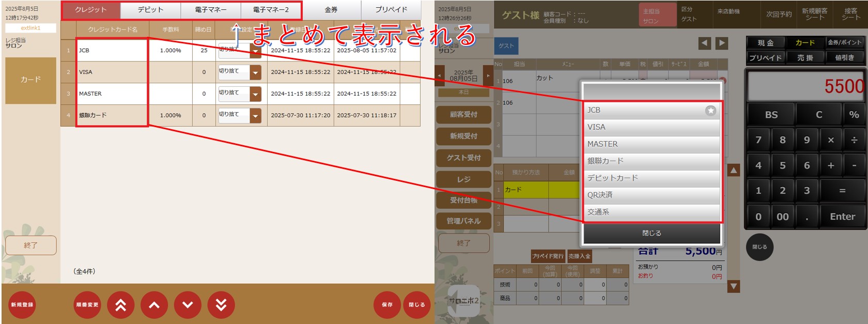Open rounding dropdown in the 銀聯カード row
Viewport: 868px width, 324px height.
(x=255, y=116)
